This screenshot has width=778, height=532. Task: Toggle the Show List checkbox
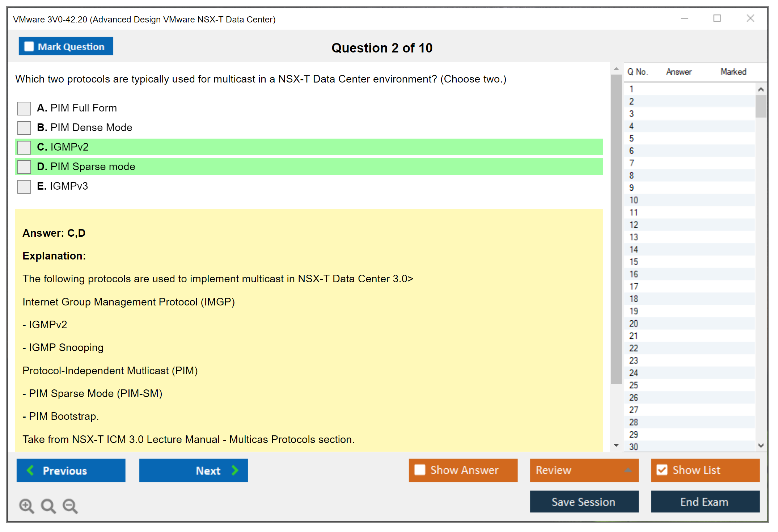click(662, 470)
